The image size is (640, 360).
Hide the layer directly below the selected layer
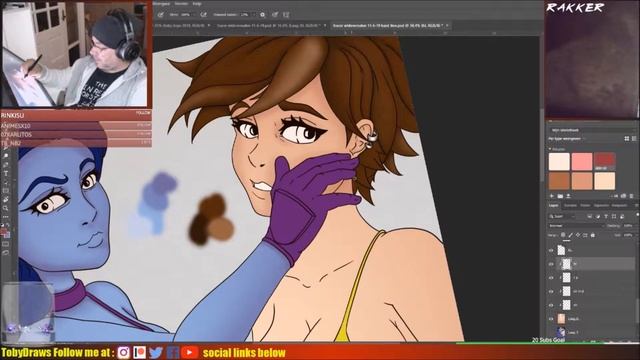click(x=551, y=278)
